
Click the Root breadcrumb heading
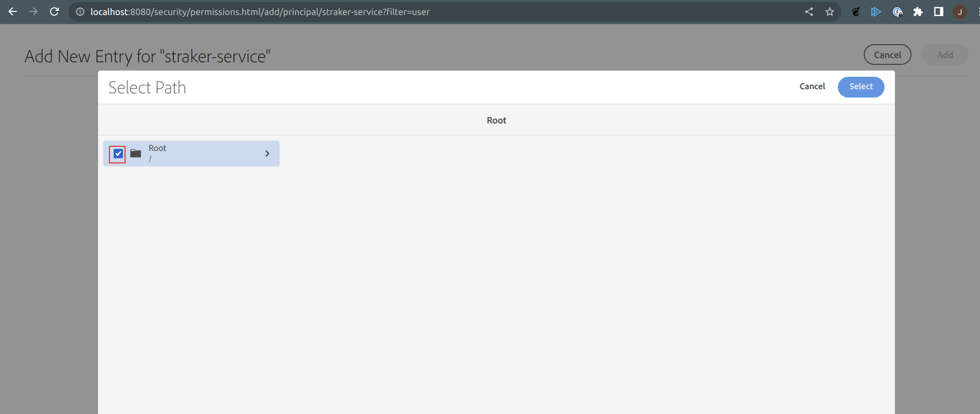(x=496, y=120)
